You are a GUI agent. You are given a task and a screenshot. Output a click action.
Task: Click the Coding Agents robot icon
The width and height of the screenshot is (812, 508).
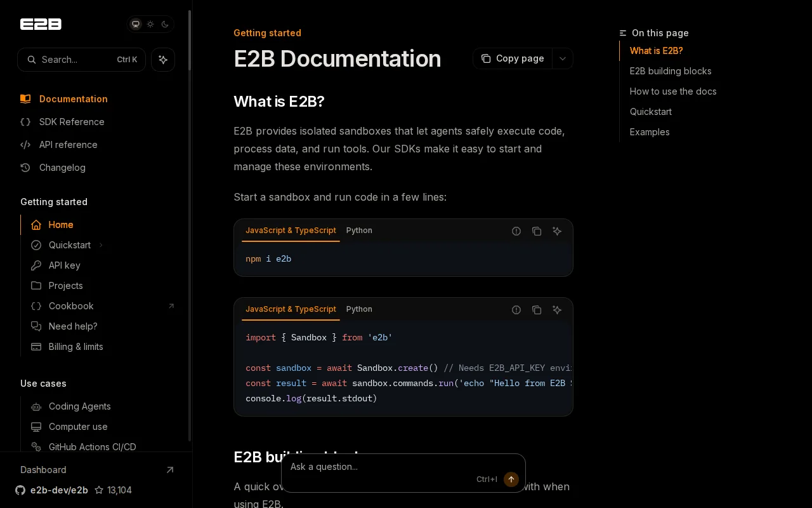[x=36, y=406]
